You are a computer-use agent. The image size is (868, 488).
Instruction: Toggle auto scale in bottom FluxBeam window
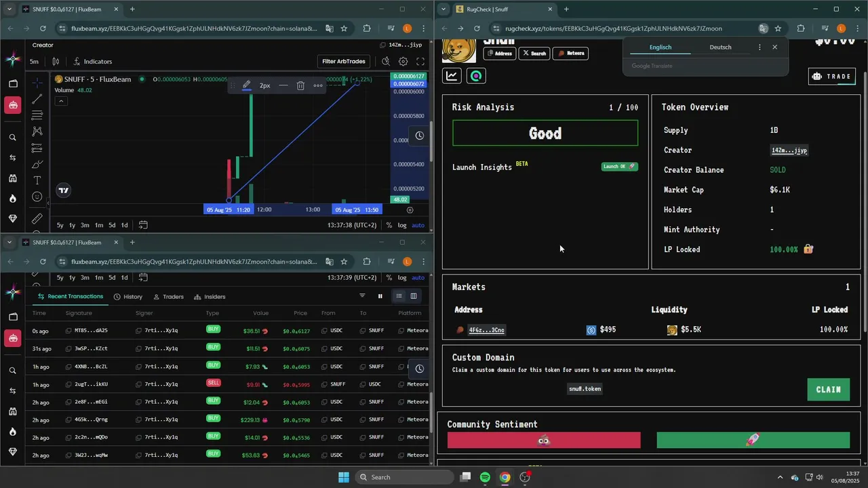pyautogui.click(x=418, y=277)
